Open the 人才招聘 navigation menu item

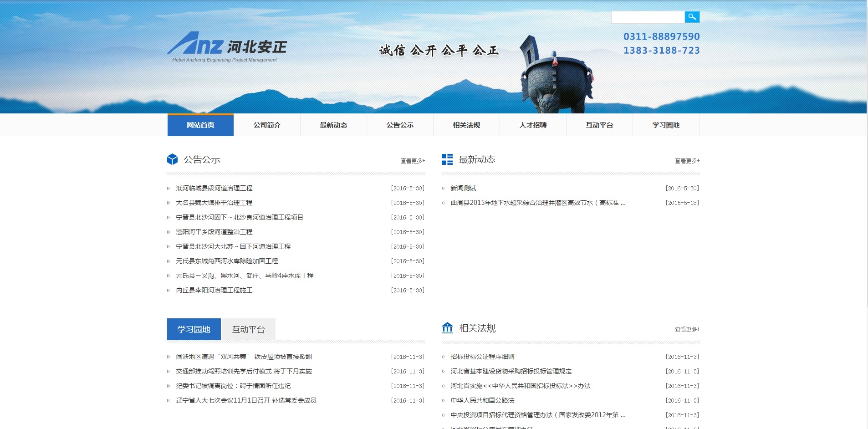(x=533, y=125)
